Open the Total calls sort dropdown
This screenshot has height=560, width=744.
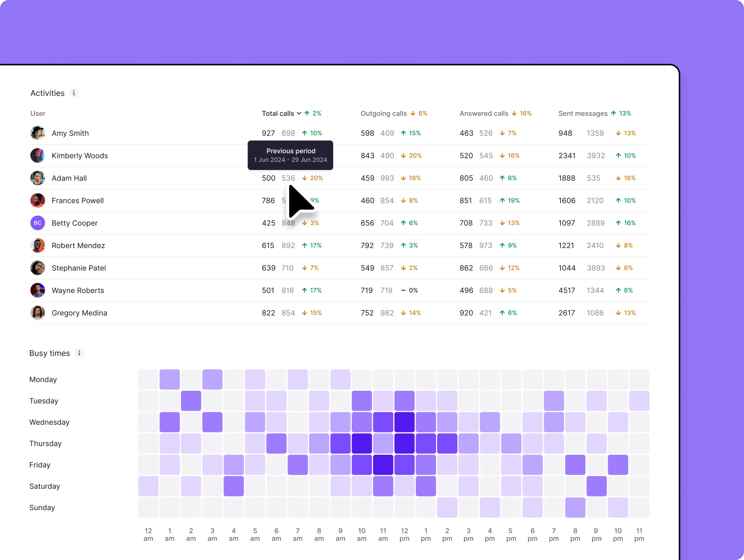coord(299,113)
